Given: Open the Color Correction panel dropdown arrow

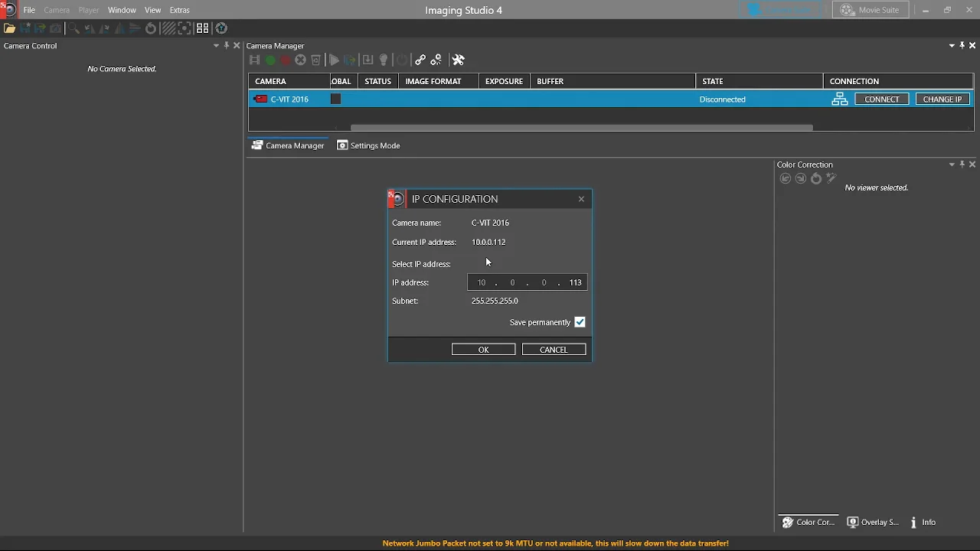Looking at the screenshot, I should (x=952, y=165).
